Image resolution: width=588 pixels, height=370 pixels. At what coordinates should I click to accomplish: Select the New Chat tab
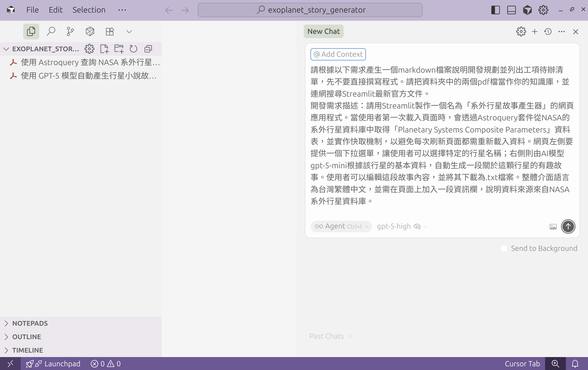pyautogui.click(x=323, y=31)
